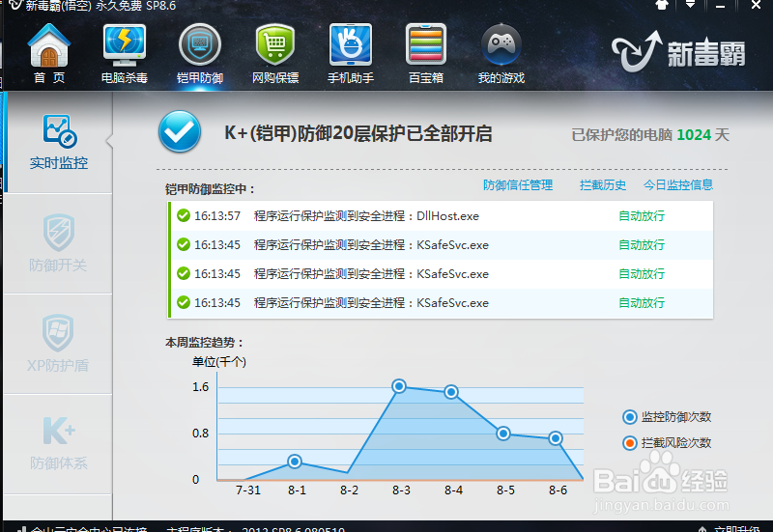773x532 pixels.
Task: Switch to XP防护盾 sidebar tab
Action: click(x=58, y=344)
